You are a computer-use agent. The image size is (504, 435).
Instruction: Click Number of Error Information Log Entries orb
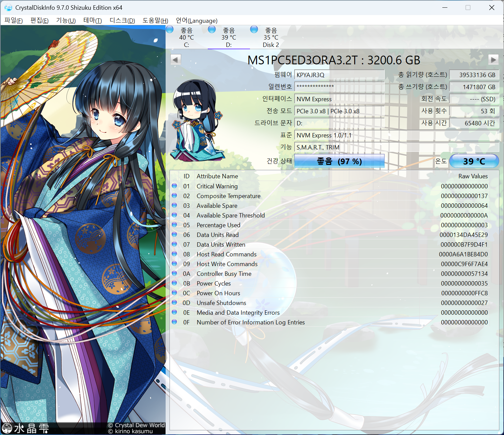174,322
